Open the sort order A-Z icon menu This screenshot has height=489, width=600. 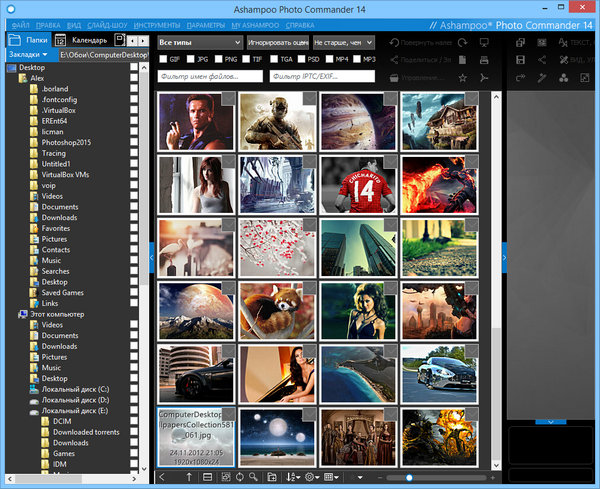[293, 478]
